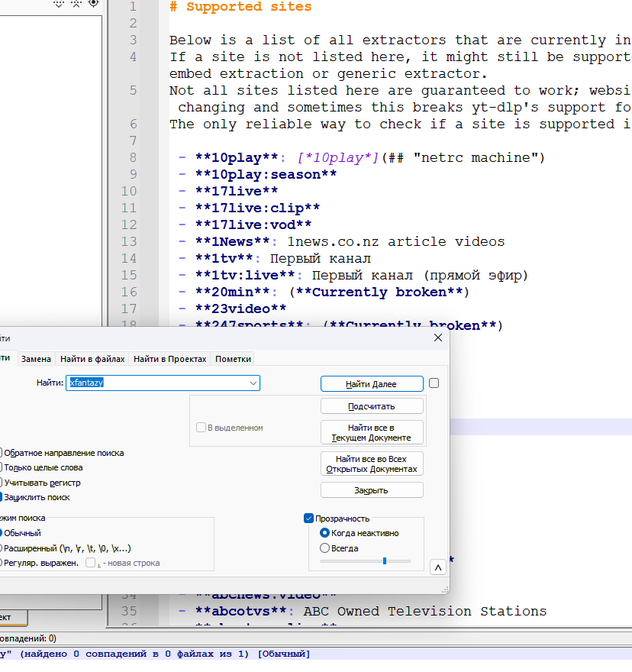Click the transparency slider handle
The width and height of the screenshot is (632, 672).
click(x=385, y=561)
